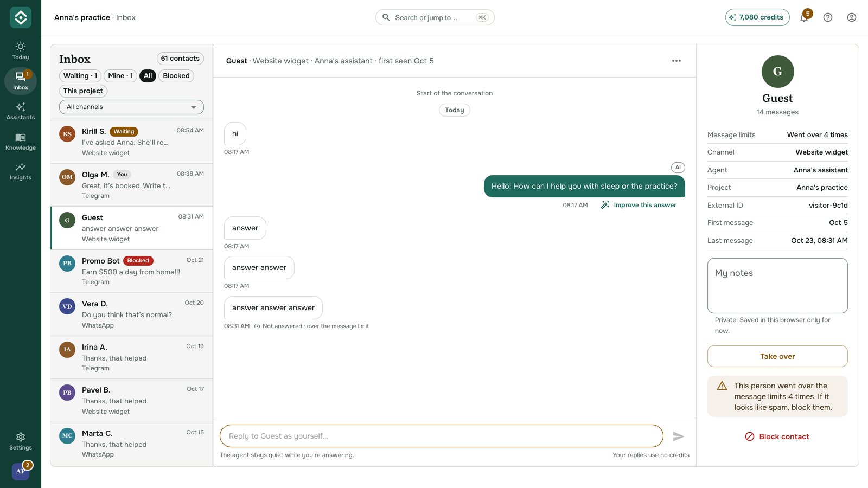
Task: Select the All filter chip
Action: (x=148, y=76)
